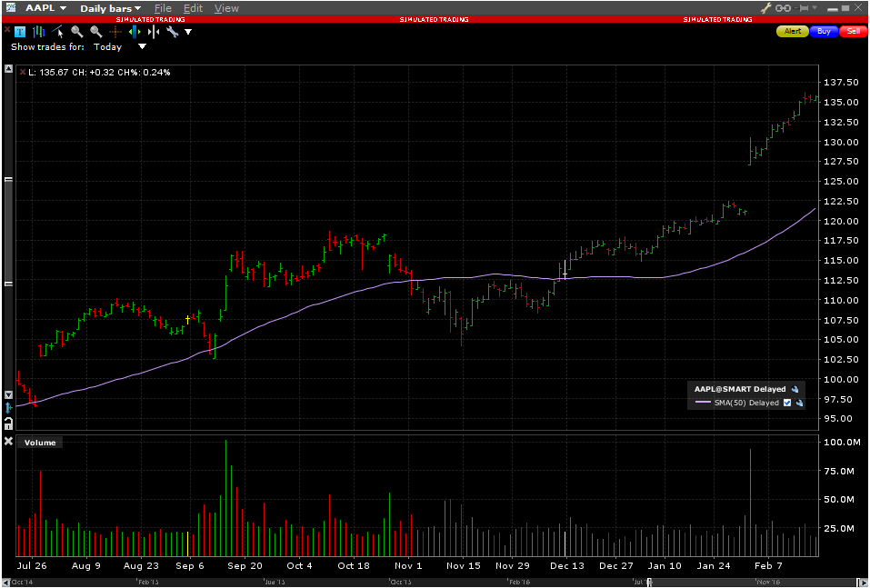Image resolution: width=870 pixels, height=588 pixels.
Task: Edit SMA(50) settings wrench icon
Action: (799, 404)
